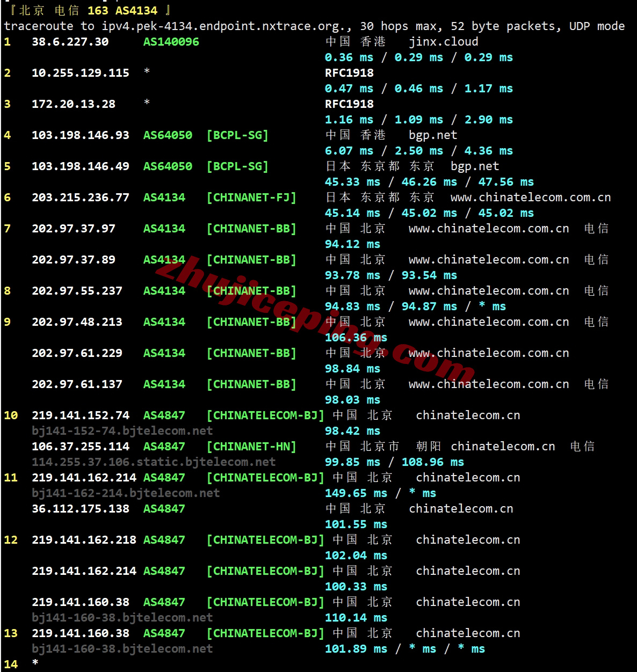Click the latency value 149.65 ms
This screenshot has width=637, height=672.
pos(356,493)
